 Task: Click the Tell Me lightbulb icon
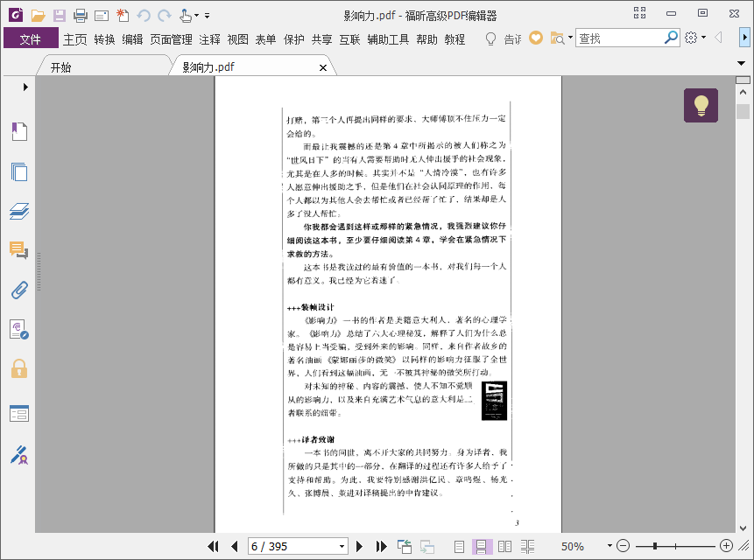pos(490,38)
